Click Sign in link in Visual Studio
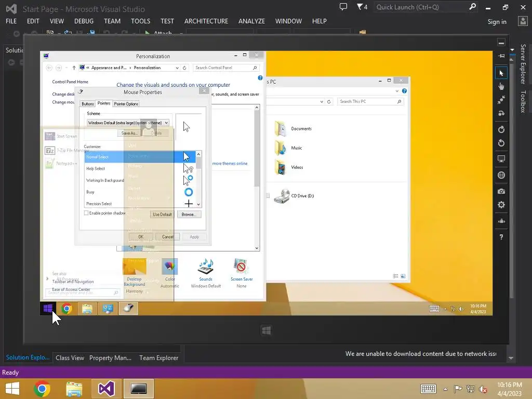The width and height of the screenshot is (532, 399). point(497,22)
